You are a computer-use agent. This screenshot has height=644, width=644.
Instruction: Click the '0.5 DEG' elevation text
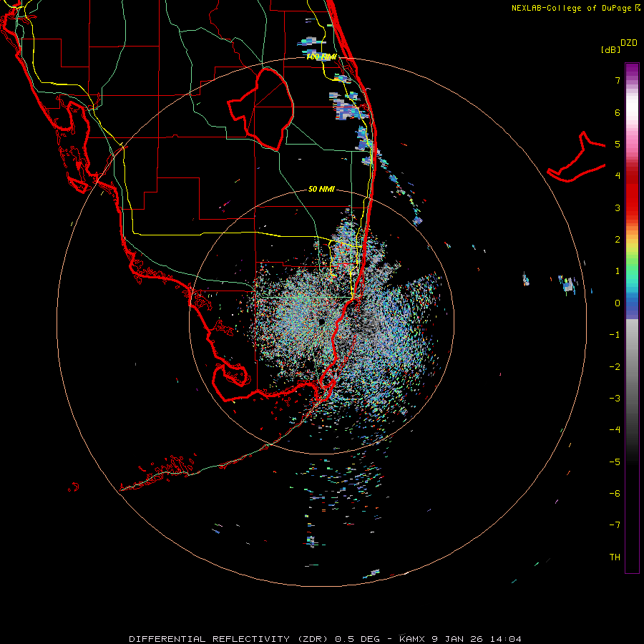point(357,639)
